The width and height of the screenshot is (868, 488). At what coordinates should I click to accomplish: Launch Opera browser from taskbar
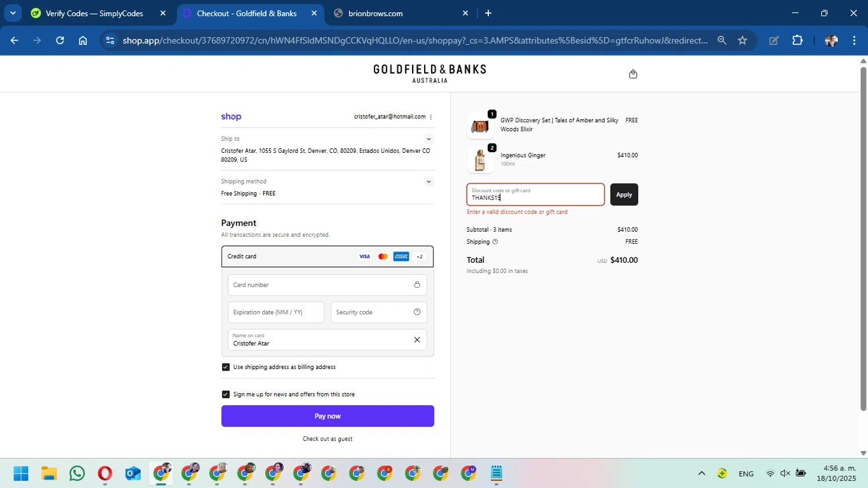pyautogui.click(x=105, y=474)
